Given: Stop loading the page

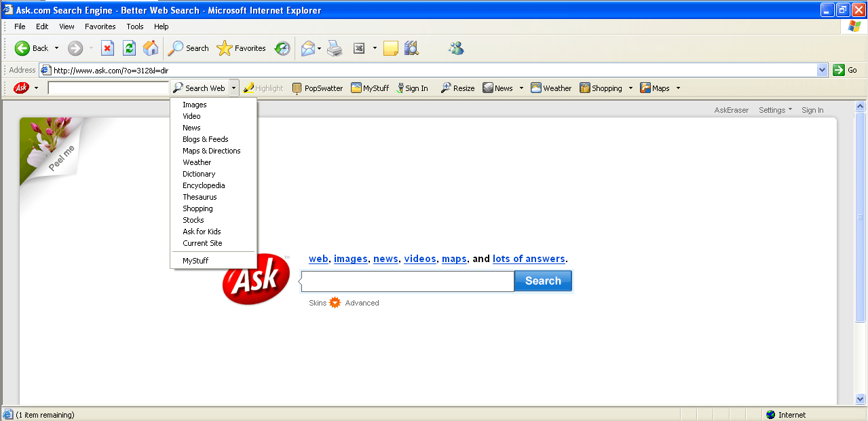Looking at the screenshot, I should [108, 48].
